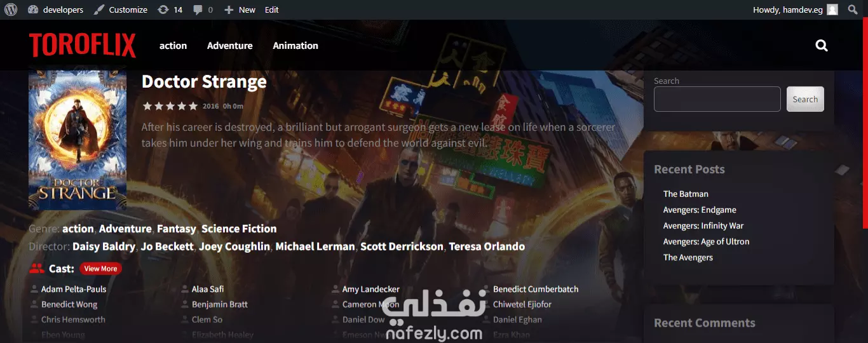Open the action genre link
The image size is (868, 343).
(78, 229)
